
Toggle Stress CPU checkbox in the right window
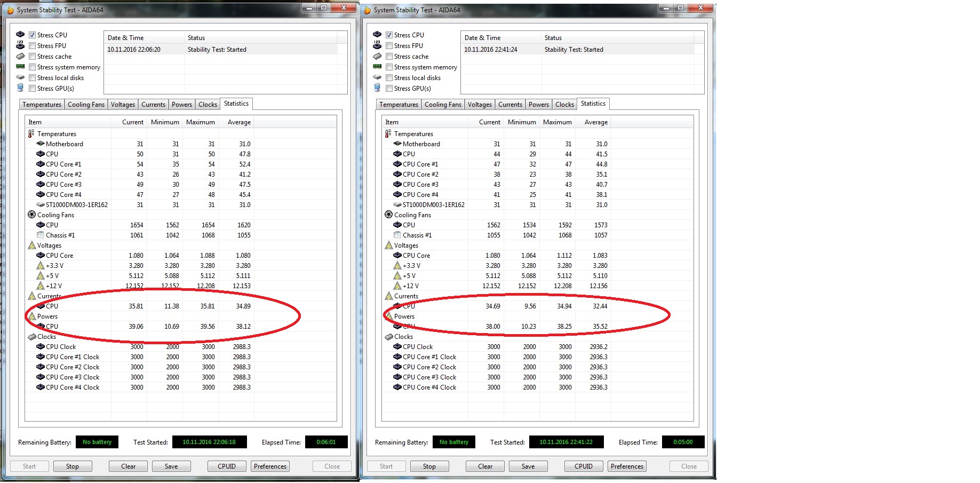coord(389,35)
